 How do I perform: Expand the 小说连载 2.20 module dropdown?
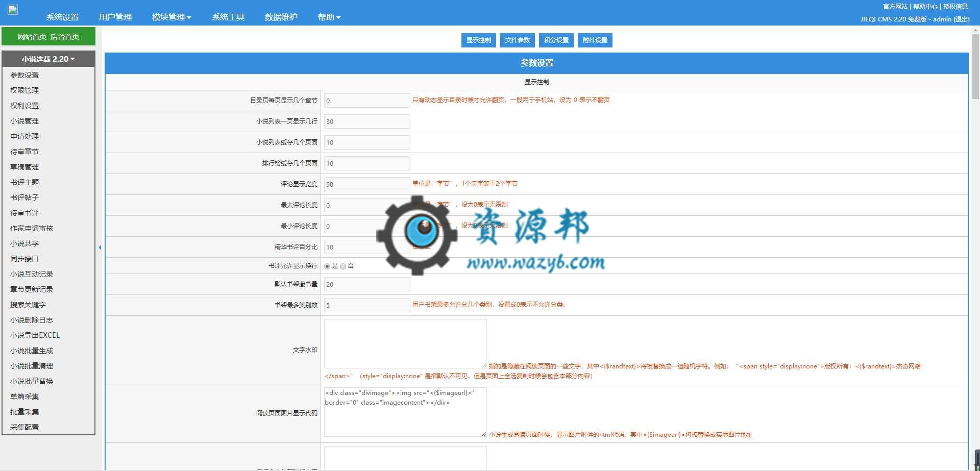pos(48,59)
